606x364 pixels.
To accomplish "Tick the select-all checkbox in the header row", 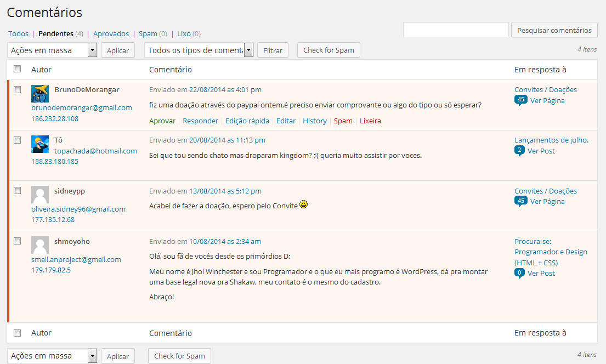I will pyautogui.click(x=18, y=69).
